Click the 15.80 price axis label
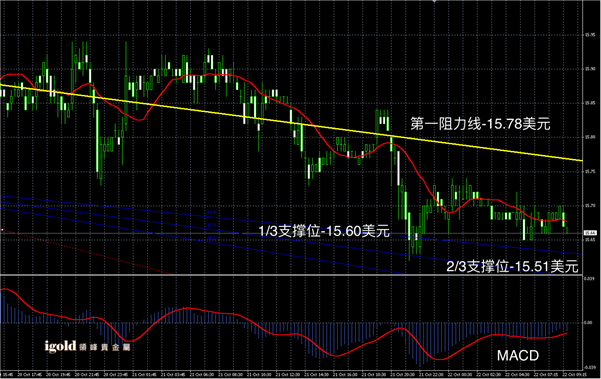 click(x=590, y=137)
